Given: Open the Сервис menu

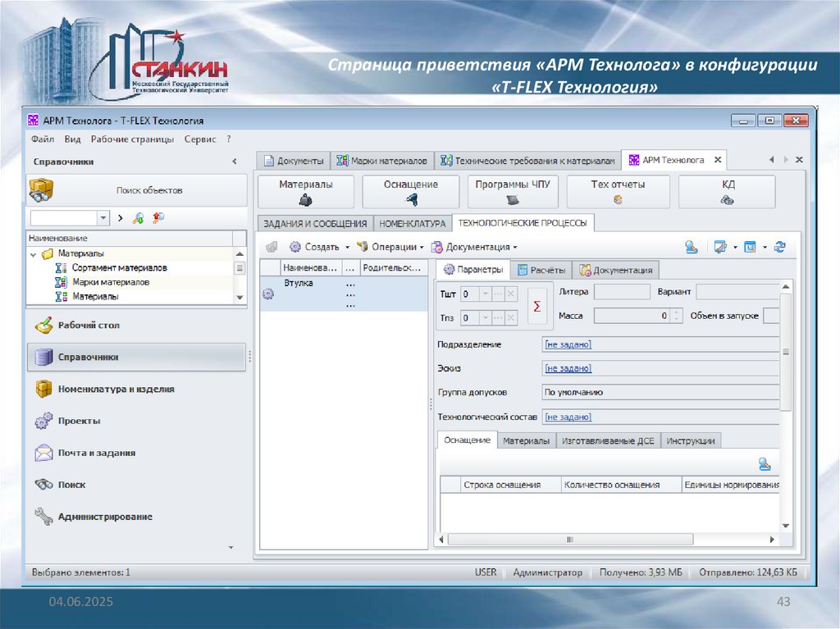Looking at the screenshot, I should click(x=200, y=139).
